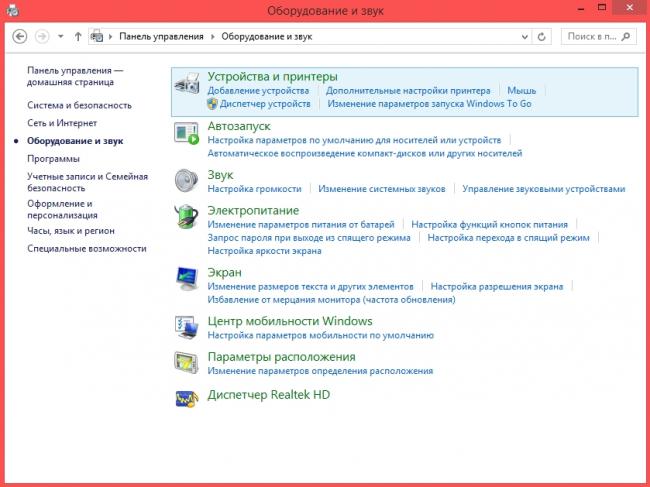Screen dimensions: 650x487
Task: Click Изменение размеров текста и других элементов
Action: [310, 286]
